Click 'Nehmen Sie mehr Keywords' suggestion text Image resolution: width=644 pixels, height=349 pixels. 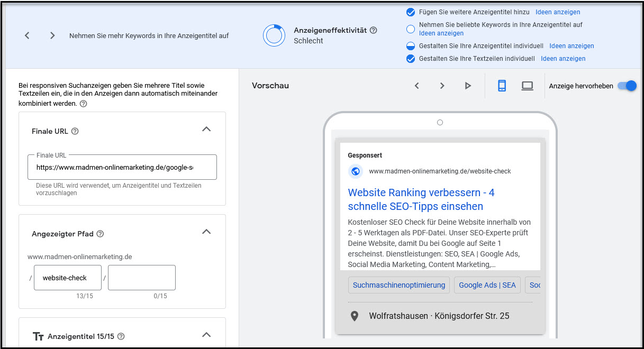pos(149,36)
